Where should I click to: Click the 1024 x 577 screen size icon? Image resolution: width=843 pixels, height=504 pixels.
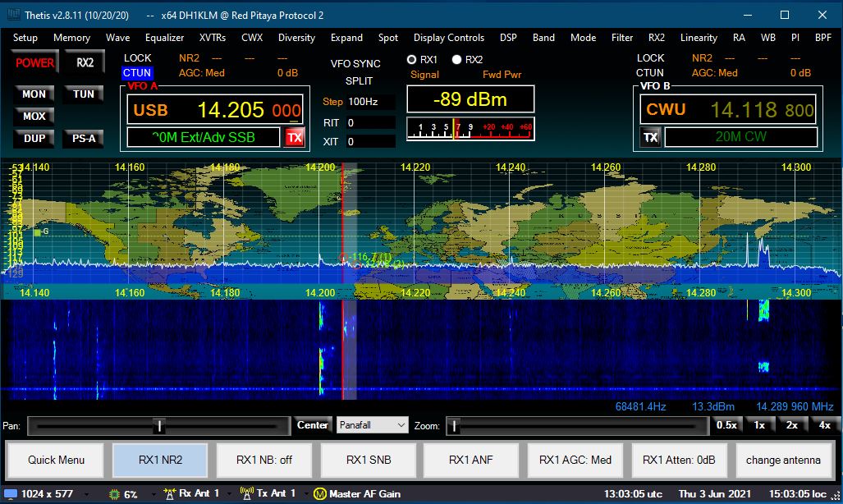[x=12, y=494]
